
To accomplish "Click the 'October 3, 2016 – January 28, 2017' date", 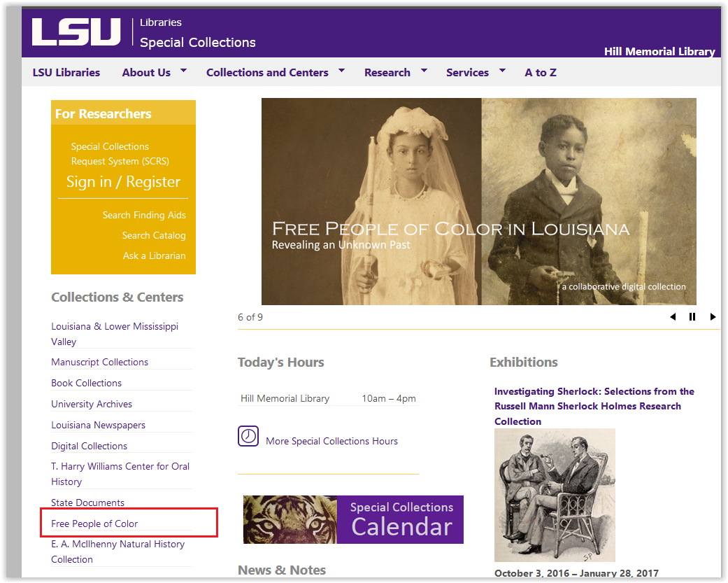I will (577, 573).
